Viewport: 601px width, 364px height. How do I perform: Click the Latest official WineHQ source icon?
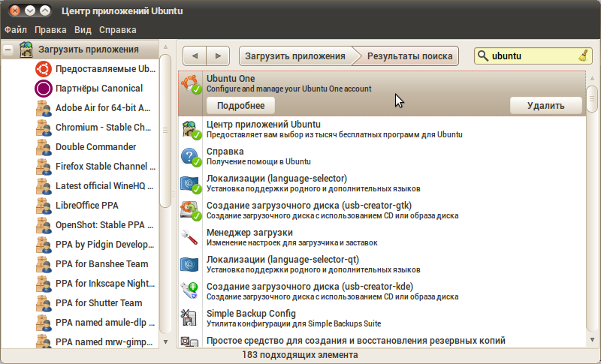coord(44,186)
